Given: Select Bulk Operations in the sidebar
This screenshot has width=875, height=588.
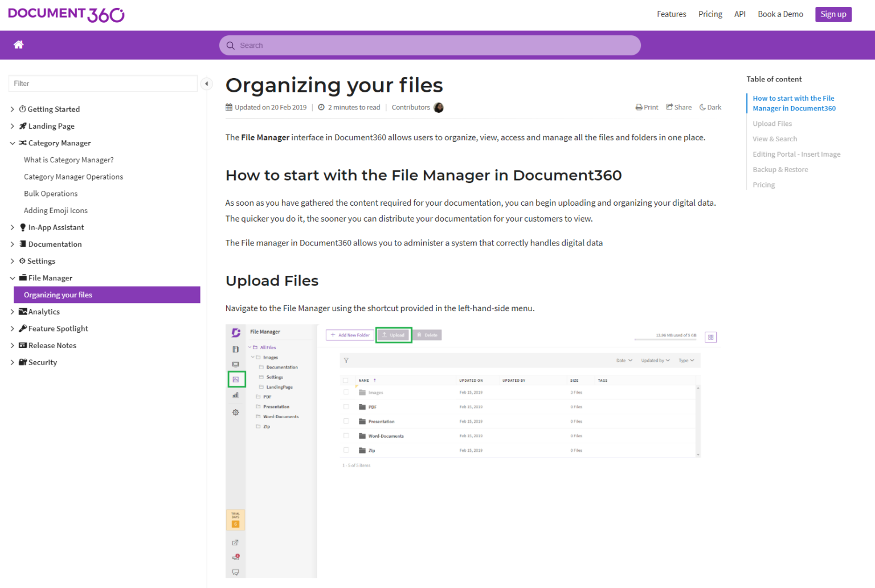Looking at the screenshot, I should click(51, 193).
